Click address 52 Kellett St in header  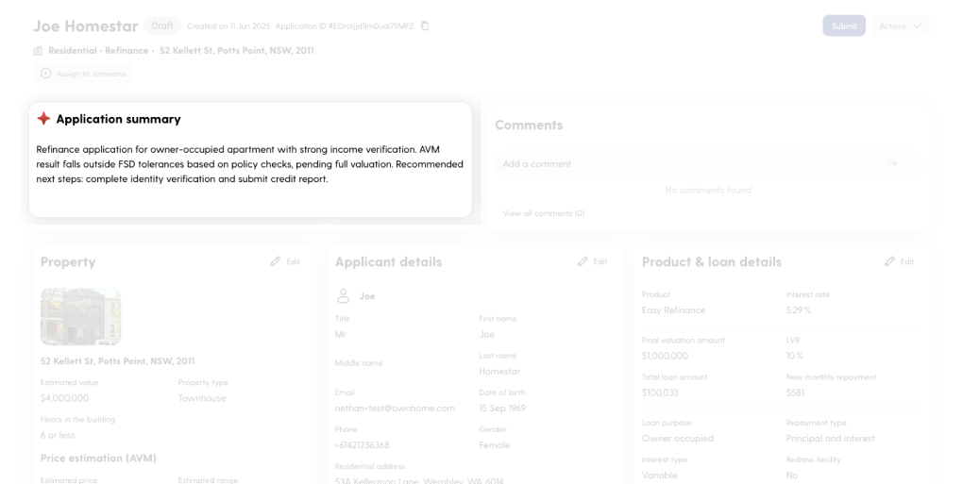(x=237, y=51)
